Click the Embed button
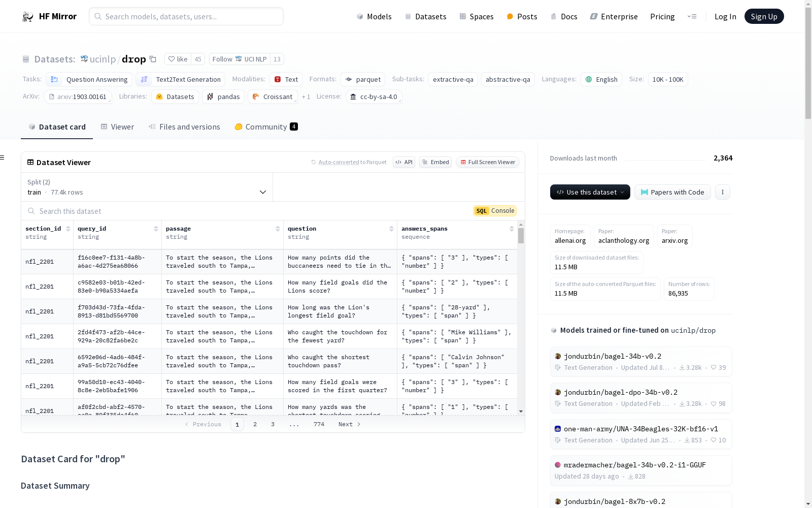812x508 pixels. click(x=435, y=162)
